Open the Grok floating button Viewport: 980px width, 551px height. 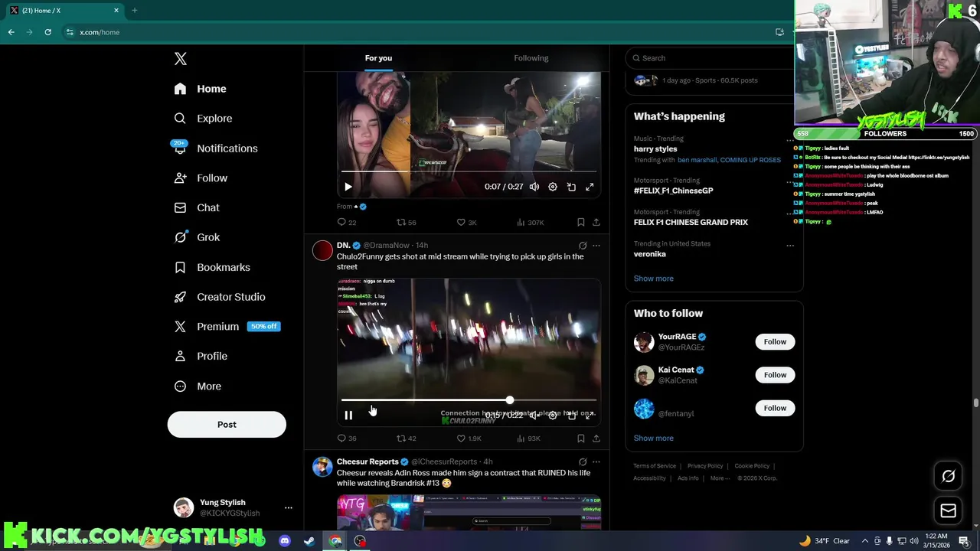[x=948, y=476]
